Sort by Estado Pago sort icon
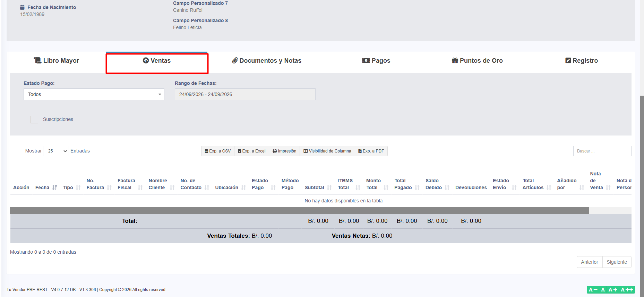Image resolution: width=644 pixels, height=297 pixels. 273,187
